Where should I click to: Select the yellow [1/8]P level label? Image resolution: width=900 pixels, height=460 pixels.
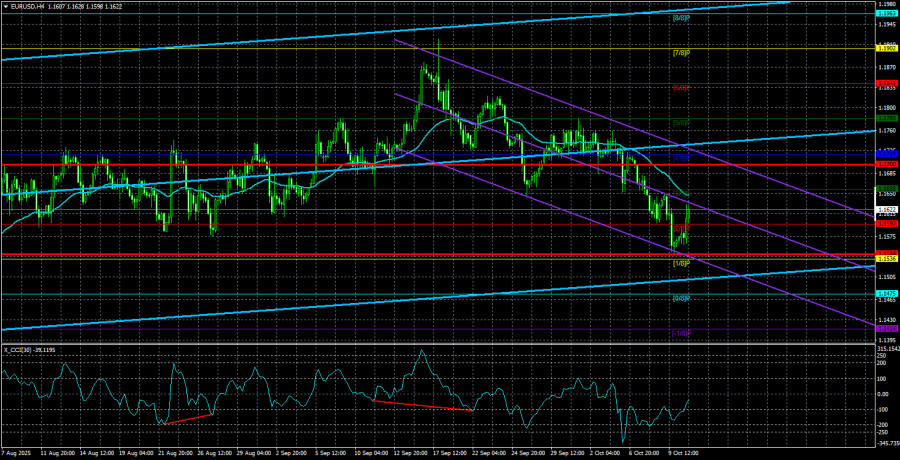tap(680, 263)
